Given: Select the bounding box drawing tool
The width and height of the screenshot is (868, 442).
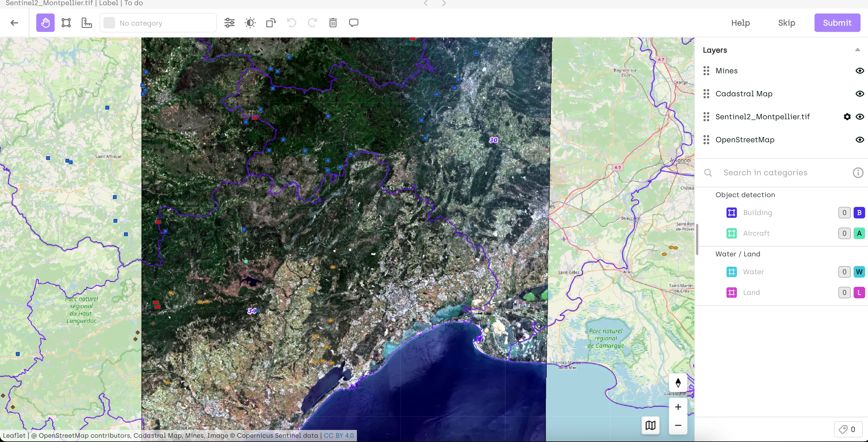Looking at the screenshot, I should (x=66, y=23).
